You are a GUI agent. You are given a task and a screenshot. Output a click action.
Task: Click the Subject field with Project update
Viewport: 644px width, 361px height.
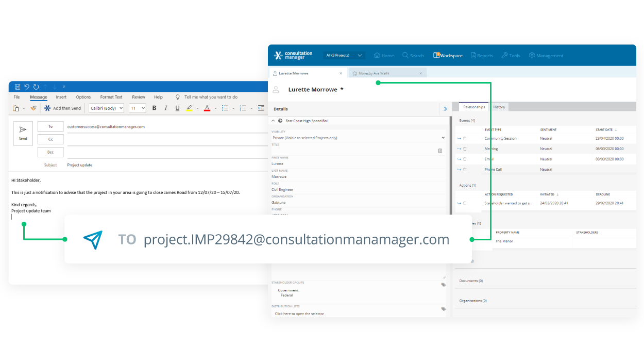[167, 165]
